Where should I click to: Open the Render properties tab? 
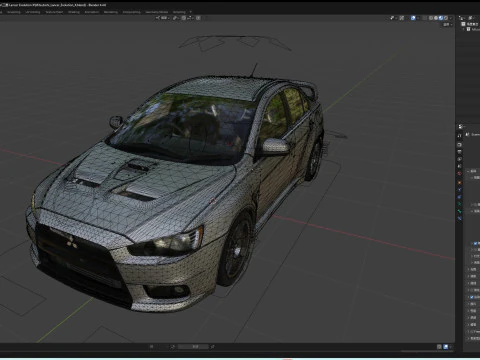460,145
